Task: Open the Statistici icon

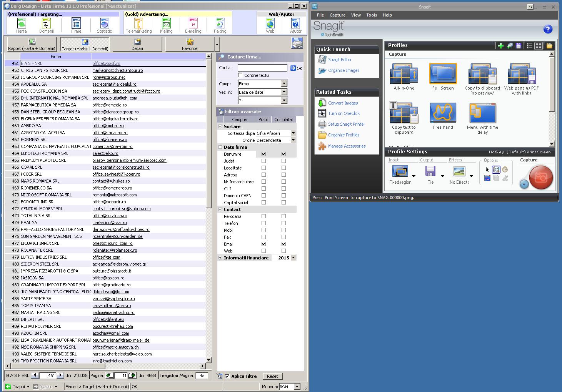Action: pos(105,25)
